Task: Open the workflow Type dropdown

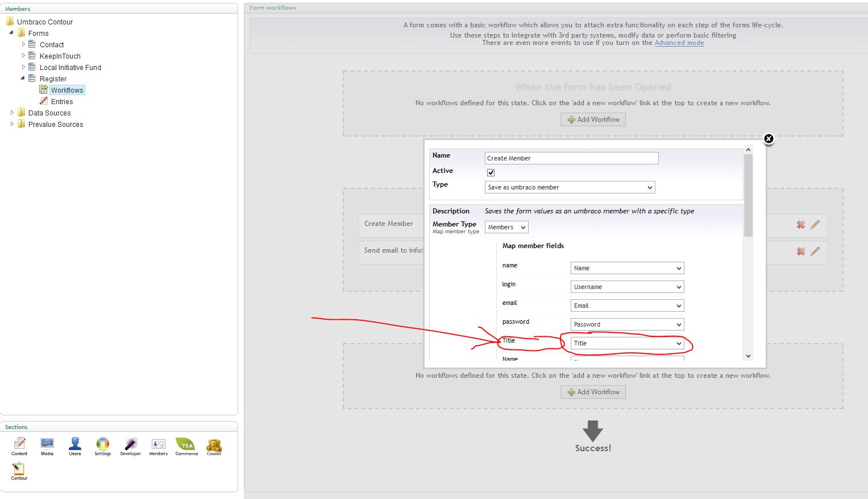Action: point(570,187)
